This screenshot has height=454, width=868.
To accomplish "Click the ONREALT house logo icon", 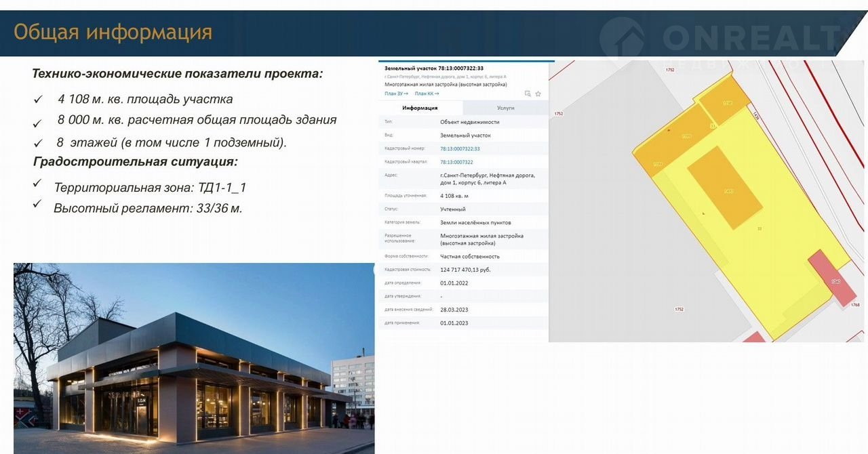I will click(622, 39).
